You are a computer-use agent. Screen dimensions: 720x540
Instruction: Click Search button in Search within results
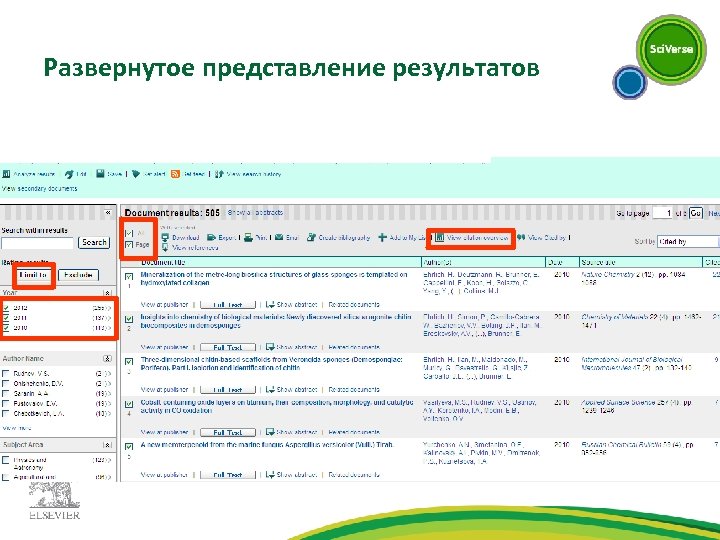94,242
